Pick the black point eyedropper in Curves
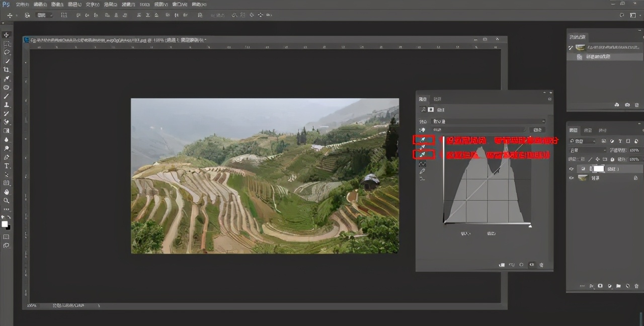This screenshot has width=644, height=326. 423,140
